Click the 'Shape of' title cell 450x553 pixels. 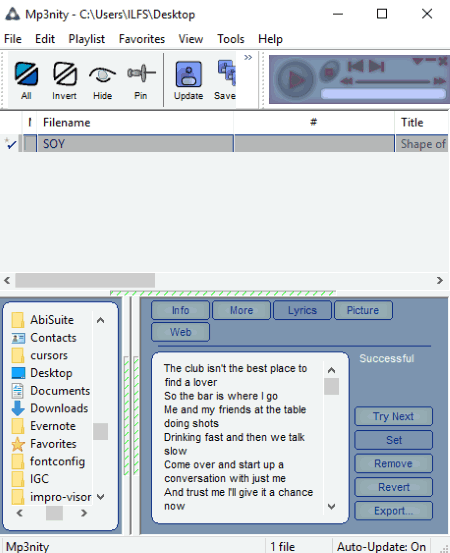[422, 144]
